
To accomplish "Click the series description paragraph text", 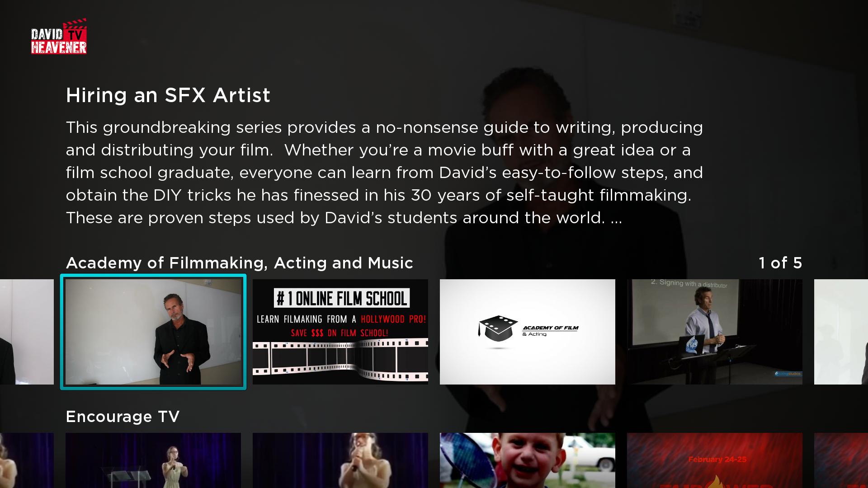I will [x=384, y=173].
